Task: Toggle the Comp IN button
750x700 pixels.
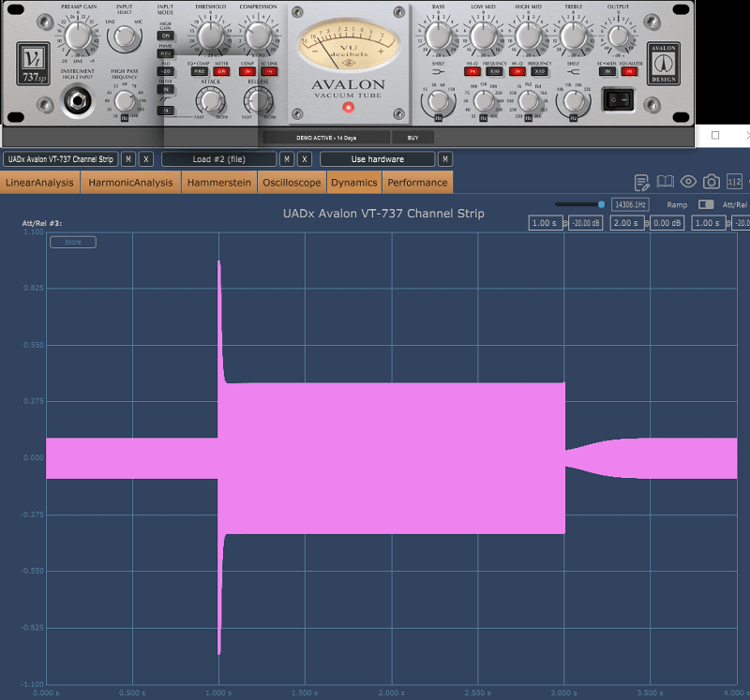Action: (x=247, y=72)
